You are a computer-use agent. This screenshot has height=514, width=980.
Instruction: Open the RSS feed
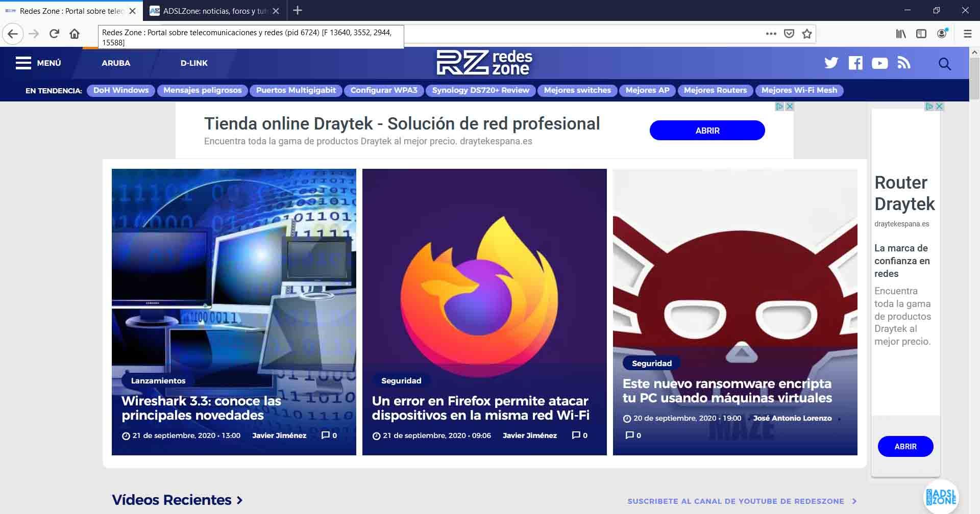click(x=904, y=63)
